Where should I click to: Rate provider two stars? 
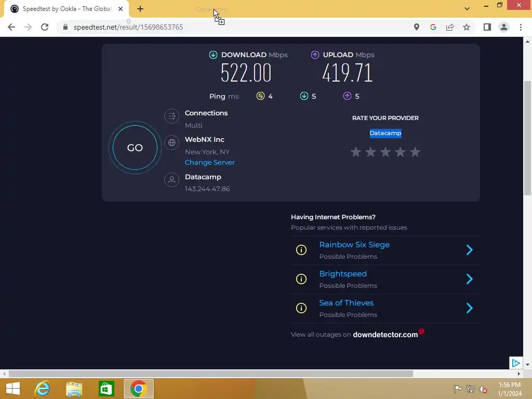(x=370, y=152)
